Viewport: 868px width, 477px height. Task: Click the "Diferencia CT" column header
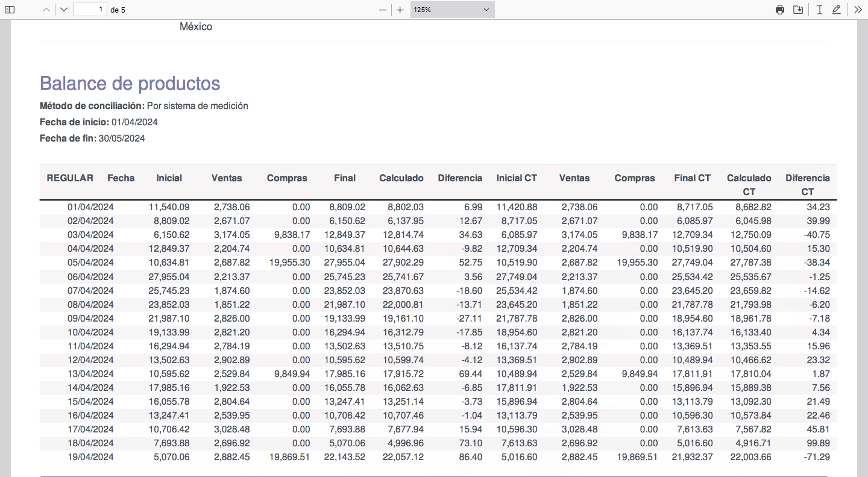click(x=807, y=184)
